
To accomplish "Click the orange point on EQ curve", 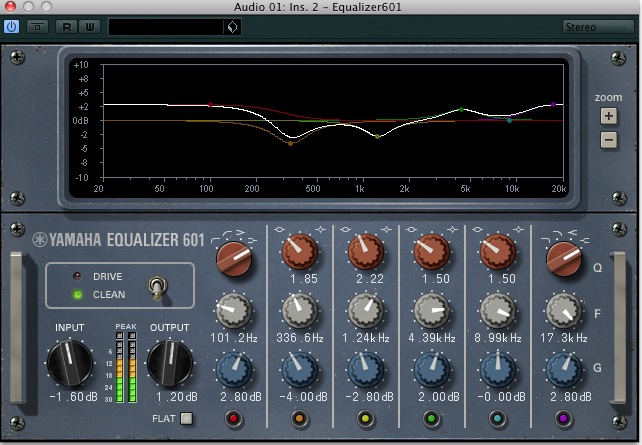I will 290,143.
